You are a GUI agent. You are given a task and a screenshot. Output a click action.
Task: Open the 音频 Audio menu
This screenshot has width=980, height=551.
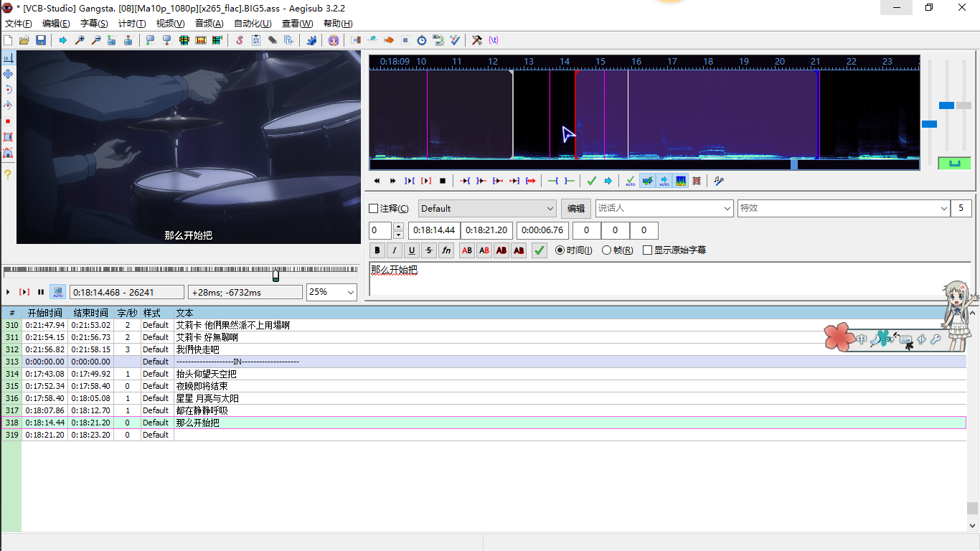point(209,24)
